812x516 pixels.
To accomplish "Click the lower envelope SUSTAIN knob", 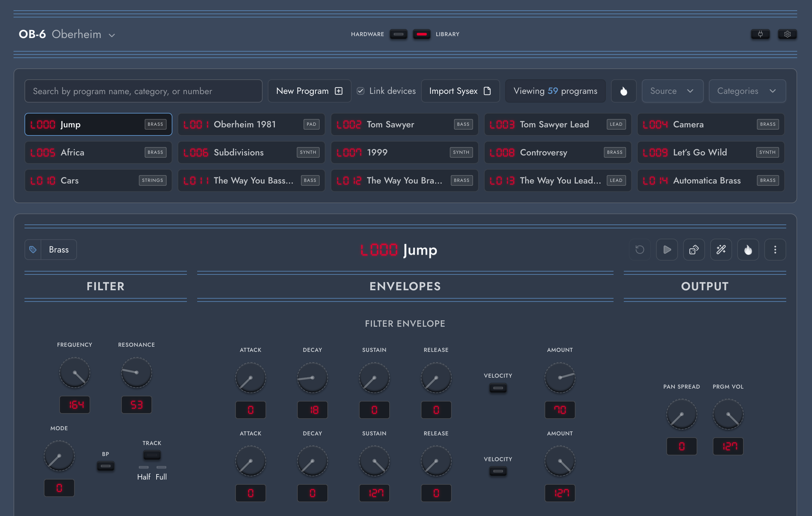I will (374, 461).
